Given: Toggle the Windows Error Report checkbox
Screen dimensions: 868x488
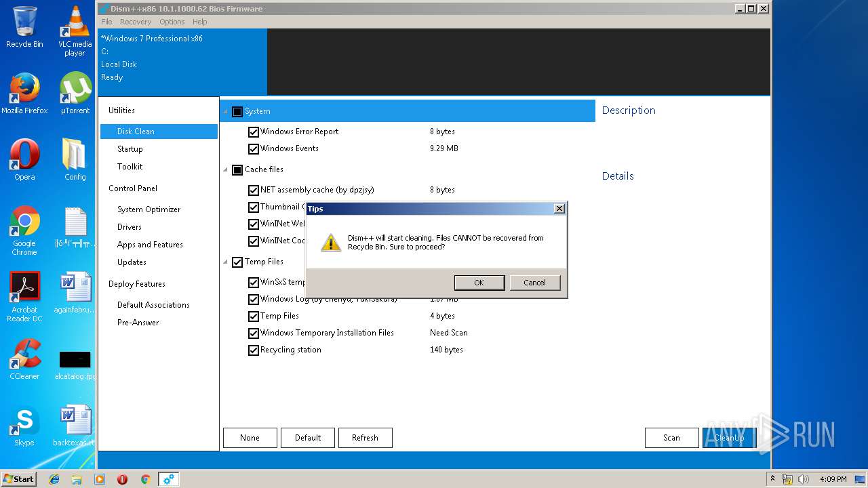Looking at the screenshot, I should pyautogui.click(x=254, y=131).
